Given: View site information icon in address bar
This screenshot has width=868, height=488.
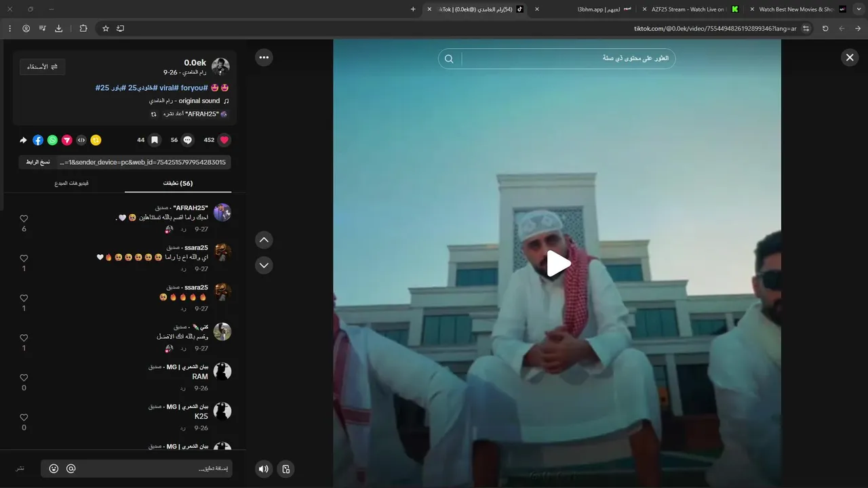Looking at the screenshot, I should coord(806,28).
